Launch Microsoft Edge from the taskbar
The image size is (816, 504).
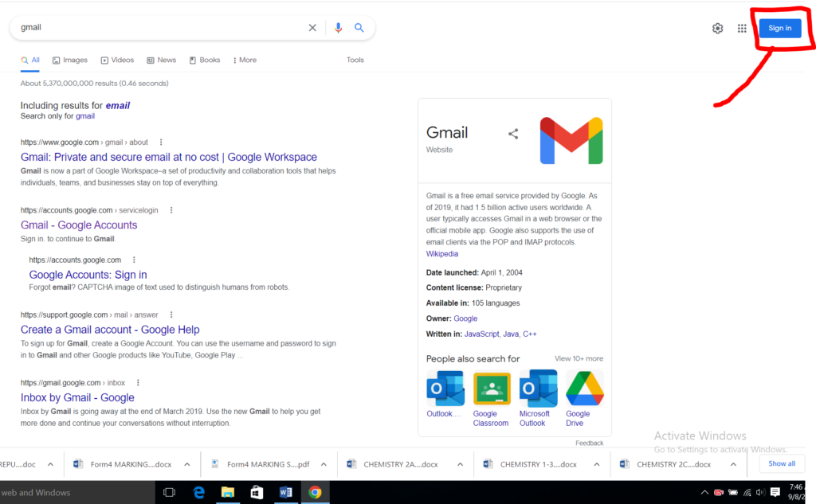[198, 492]
